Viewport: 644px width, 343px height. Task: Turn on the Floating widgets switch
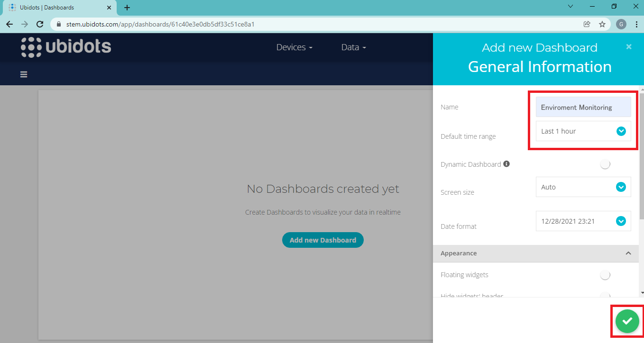(605, 275)
